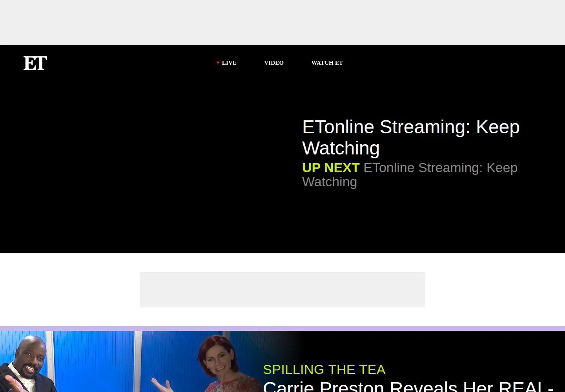Open the LIVE menu item

point(227,63)
